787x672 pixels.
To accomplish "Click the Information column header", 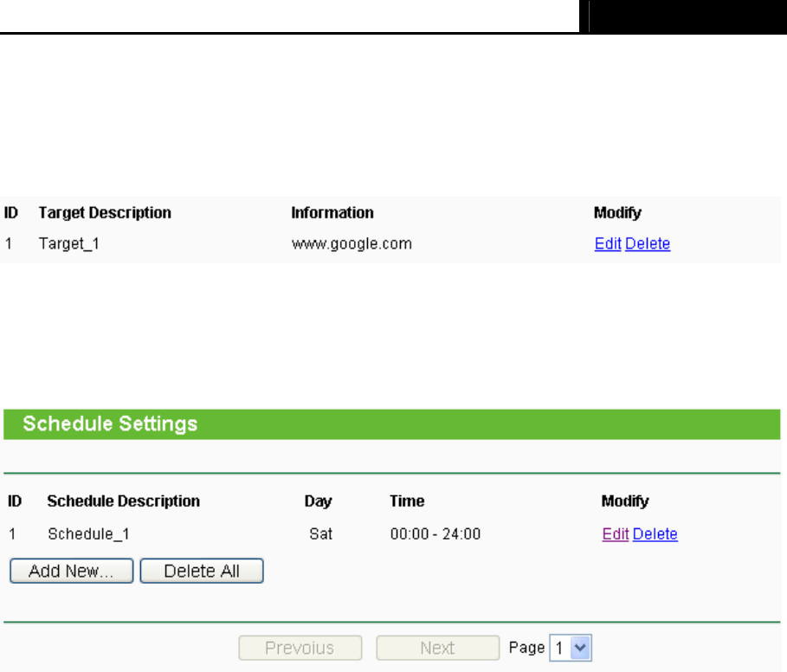I will (332, 213).
